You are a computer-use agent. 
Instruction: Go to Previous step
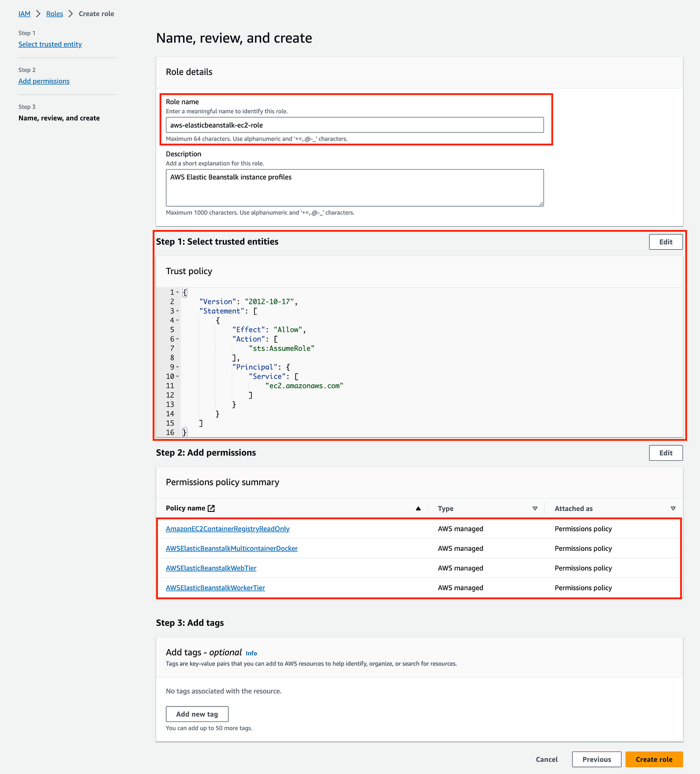596,759
